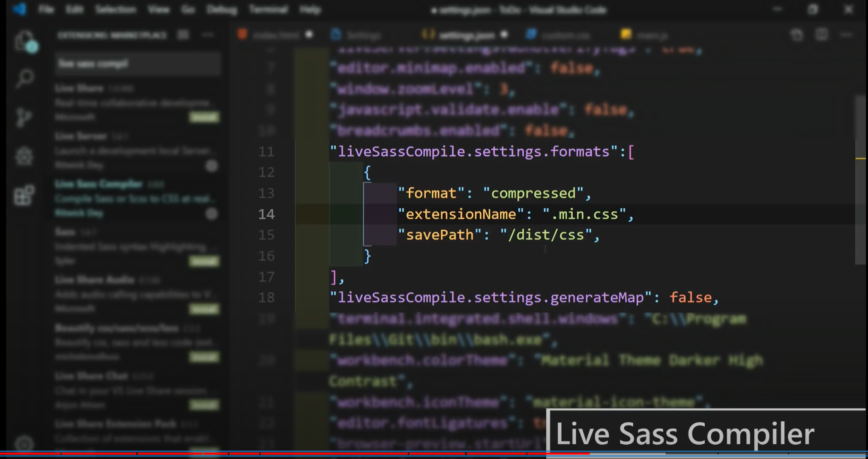Click the split editor icon
Image resolution: width=868 pixels, height=459 pixels.
tap(821, 35)
